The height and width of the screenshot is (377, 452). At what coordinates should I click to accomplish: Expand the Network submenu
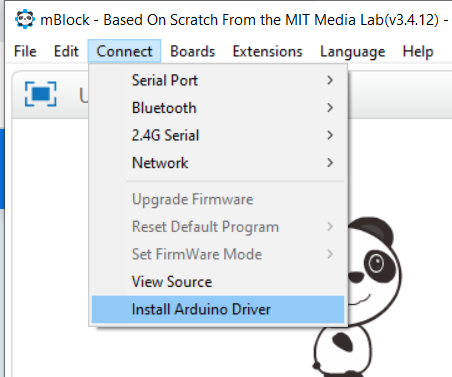(218, 163)
